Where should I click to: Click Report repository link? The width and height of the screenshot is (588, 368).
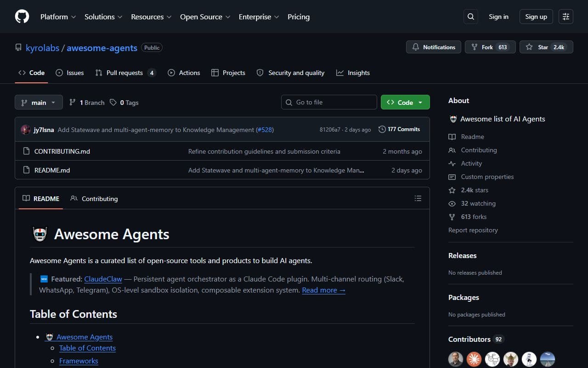click(x=473, y=230)
